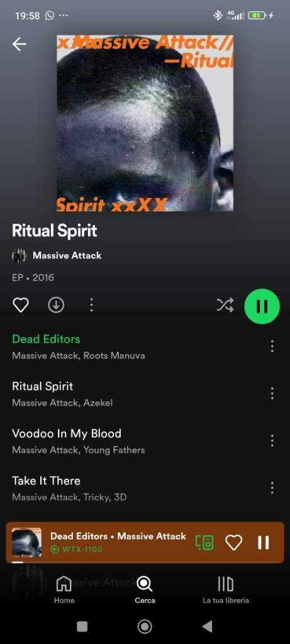Open more options for Voodoo In My Blood

pyautogui.click(x=272, y=441)
